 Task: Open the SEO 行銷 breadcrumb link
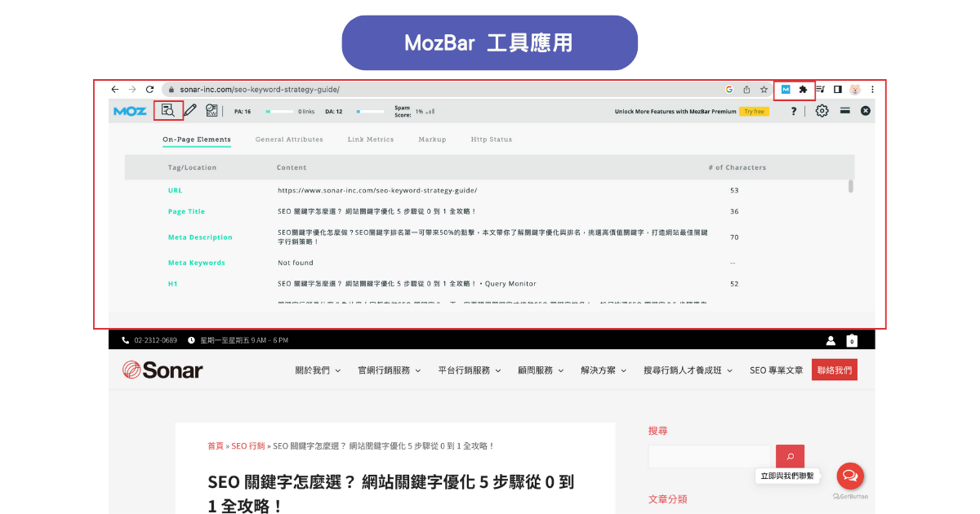(247, 445)
